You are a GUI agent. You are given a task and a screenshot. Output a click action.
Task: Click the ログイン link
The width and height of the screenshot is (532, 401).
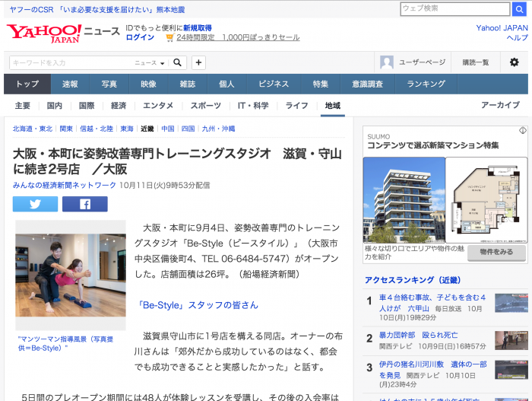[x=140, y=37]
